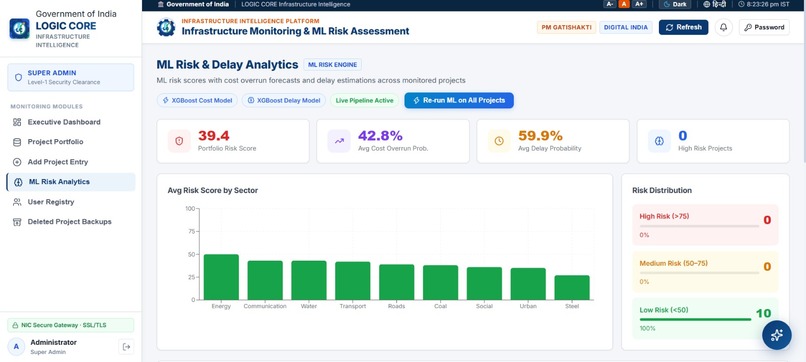This screenshot has width=806, height=362.
Task: Click the Communication bar in the chart
Action: (265, 280)
